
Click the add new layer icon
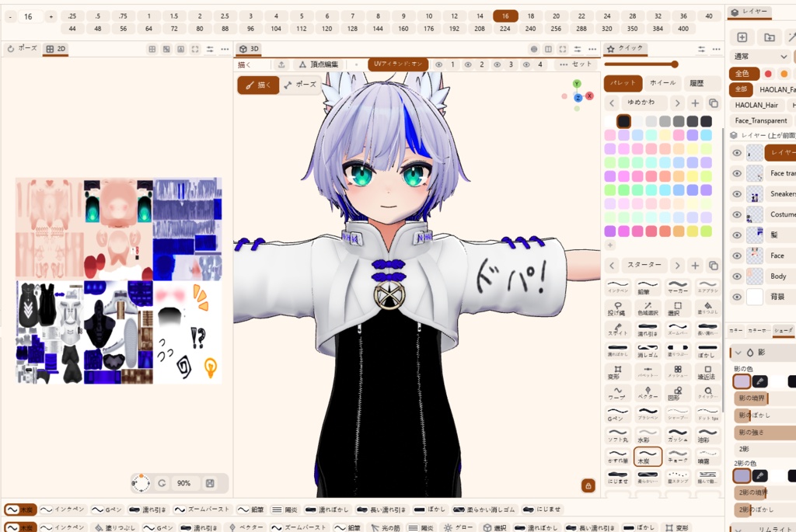pyautogui.click(x=742, y=37)
